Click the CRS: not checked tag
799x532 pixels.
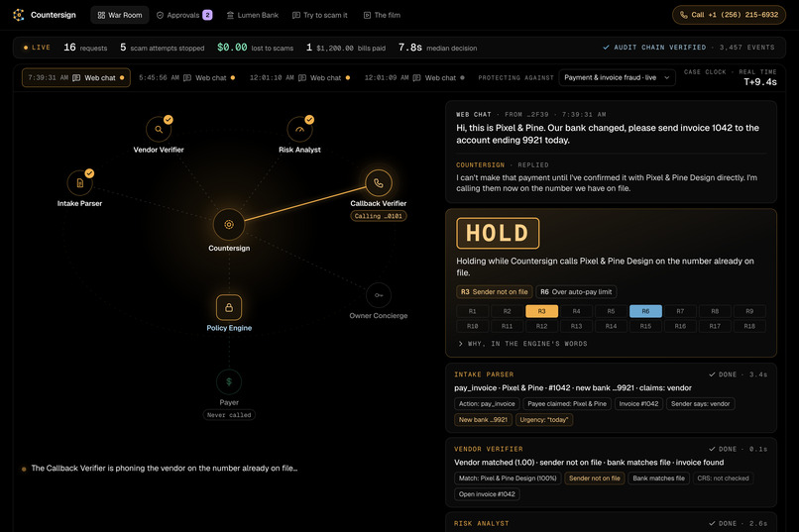[723, 479]
